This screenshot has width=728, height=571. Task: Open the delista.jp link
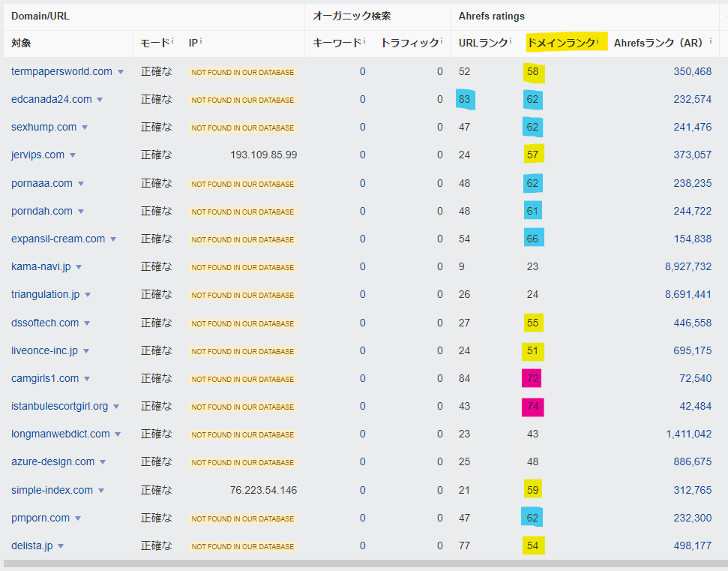coord(32,546)
